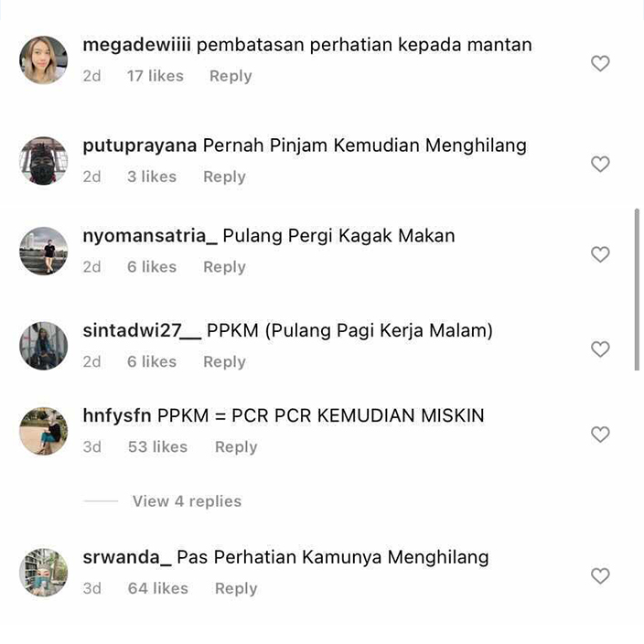This screenshot has height=644, width=644.
Task: Click the comments scrollbar thumb
Action: click(637, 290)
